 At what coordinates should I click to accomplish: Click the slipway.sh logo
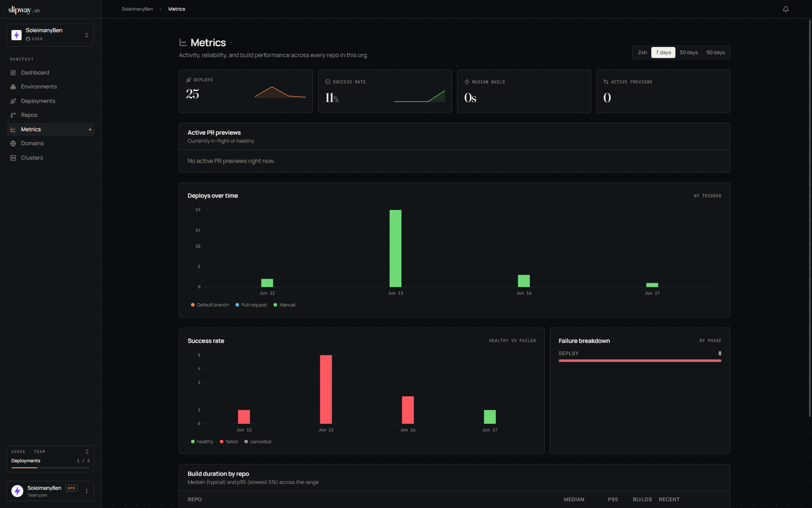click(x=24, y=10)
